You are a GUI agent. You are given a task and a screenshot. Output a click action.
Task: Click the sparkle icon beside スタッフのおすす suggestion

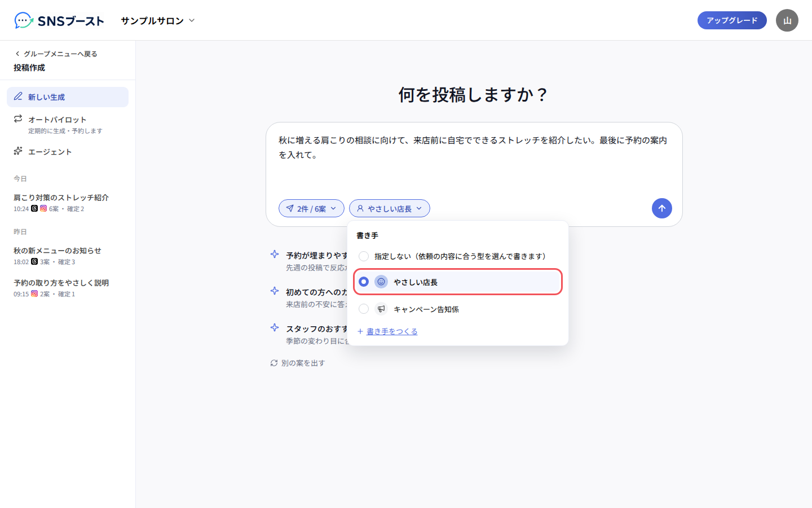coord(275,328)
